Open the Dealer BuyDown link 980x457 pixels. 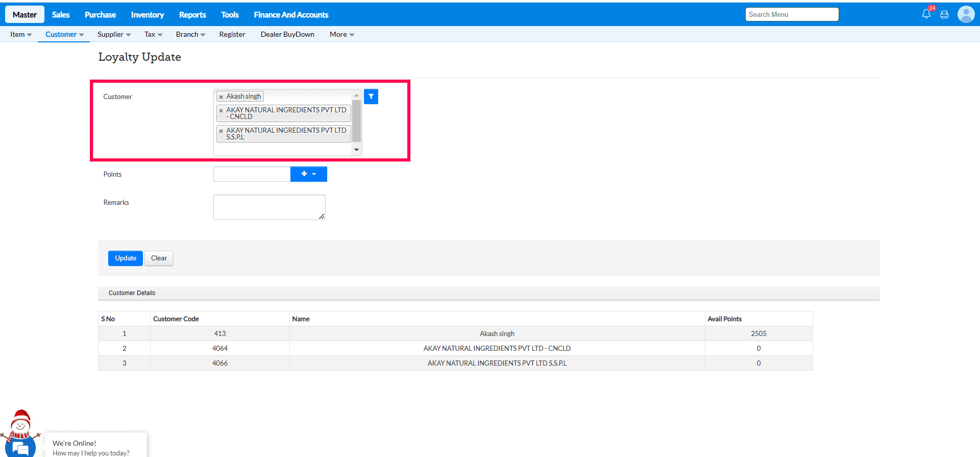[287, 34]
